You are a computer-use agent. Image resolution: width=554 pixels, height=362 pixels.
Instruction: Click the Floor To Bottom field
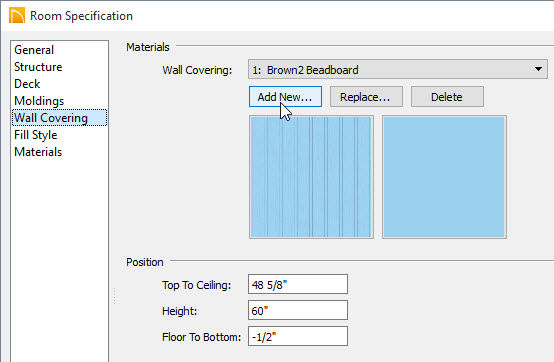point(298,336)
